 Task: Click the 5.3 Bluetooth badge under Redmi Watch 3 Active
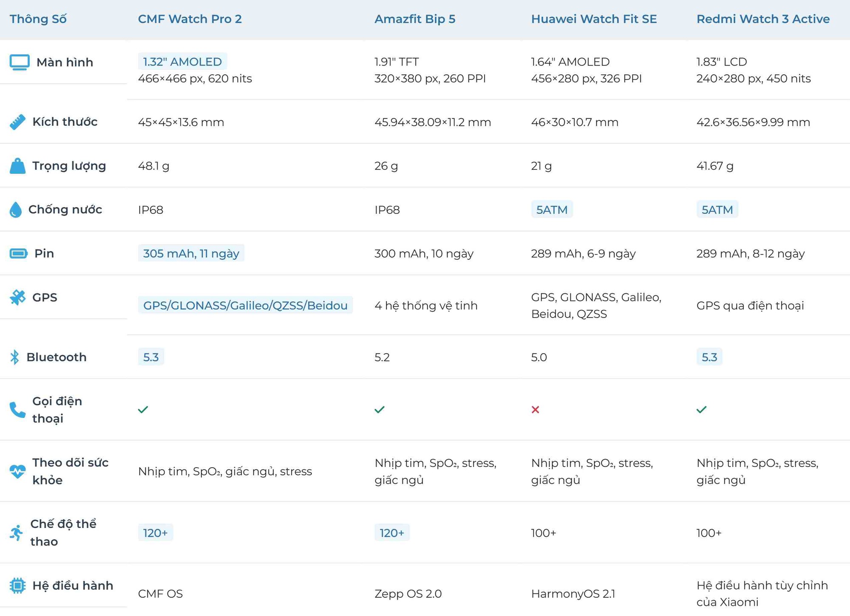tap(709, 357)
